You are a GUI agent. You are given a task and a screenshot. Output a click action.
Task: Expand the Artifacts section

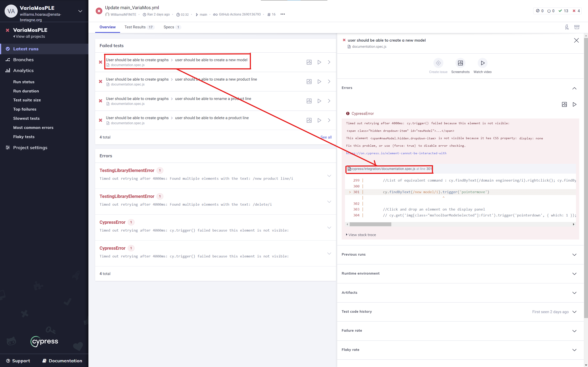coord(574,293)
